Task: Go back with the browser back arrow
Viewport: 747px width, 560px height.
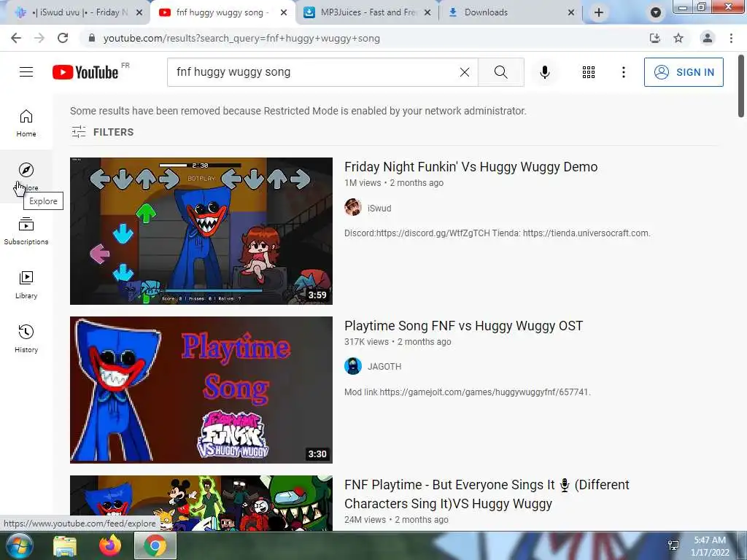Action: point(16,38)
